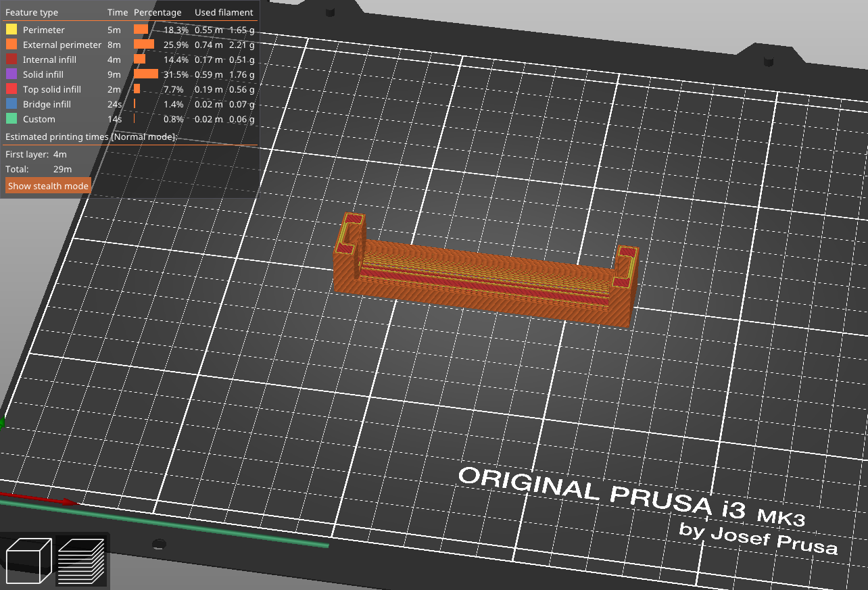The height and width of the screenshot is (590, 868).
Task: Click the 1.76 g filament weight
Action: 242,74
